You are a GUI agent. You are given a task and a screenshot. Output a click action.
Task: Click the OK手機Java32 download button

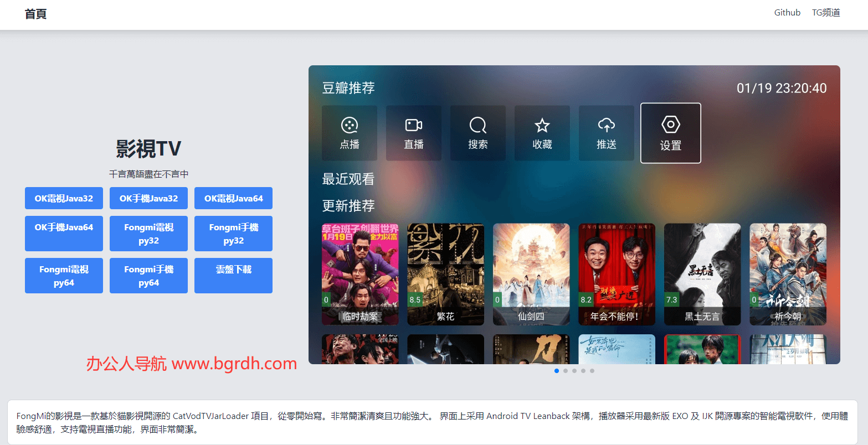click(148, 198)
